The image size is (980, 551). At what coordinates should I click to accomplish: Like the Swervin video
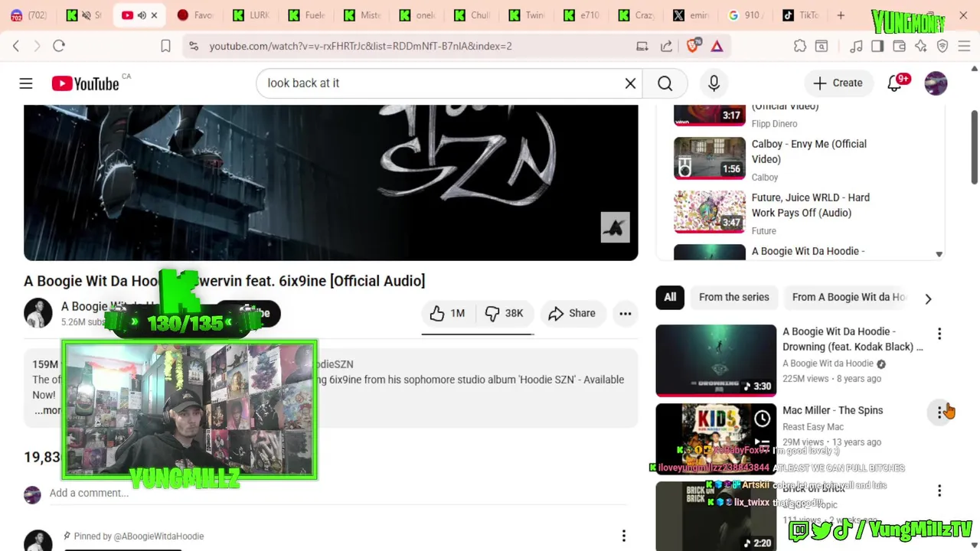coord(448,313)
